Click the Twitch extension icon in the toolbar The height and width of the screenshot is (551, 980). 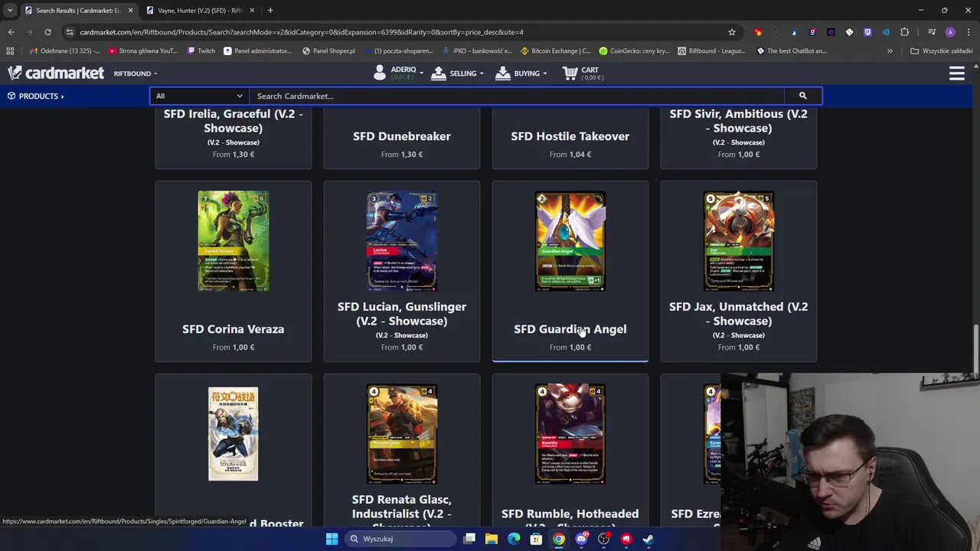click(x=867, y=32)
